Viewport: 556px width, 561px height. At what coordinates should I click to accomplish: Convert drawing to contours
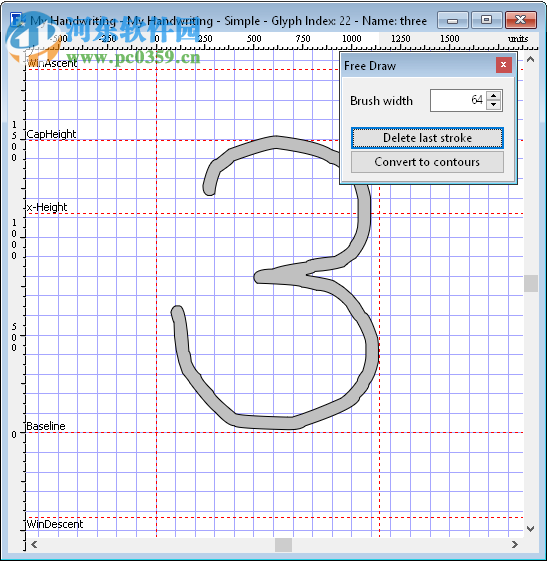click(427, 162)
